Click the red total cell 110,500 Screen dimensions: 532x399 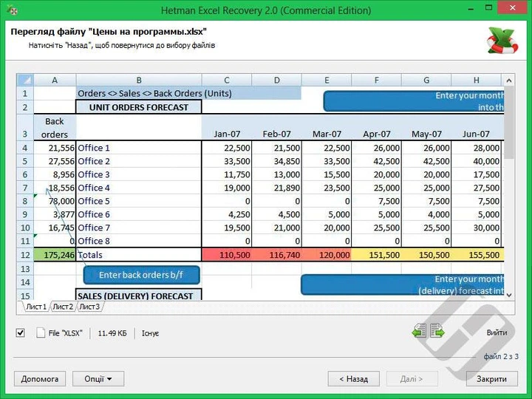coord(227,255)
